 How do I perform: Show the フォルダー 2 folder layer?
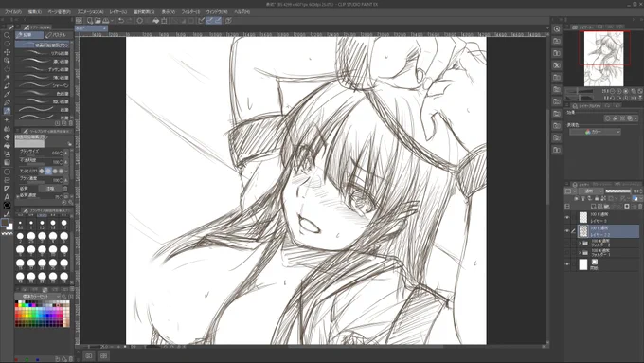point(567,244)
